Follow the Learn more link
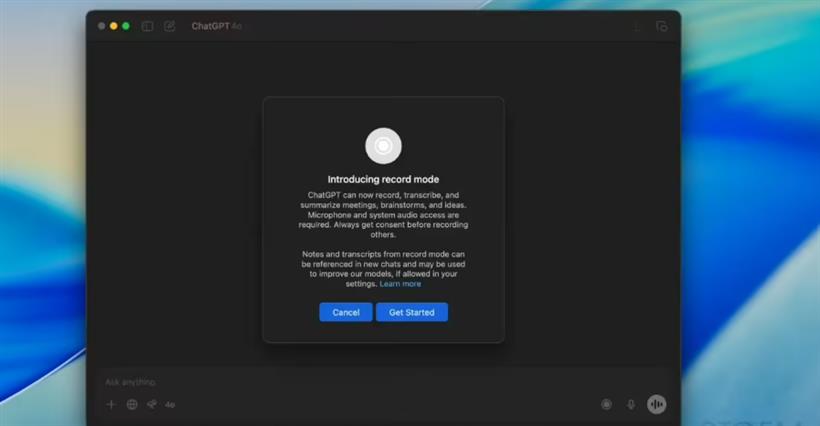Image resolution: width=820 pixels, height=426 pixels. 400,284
